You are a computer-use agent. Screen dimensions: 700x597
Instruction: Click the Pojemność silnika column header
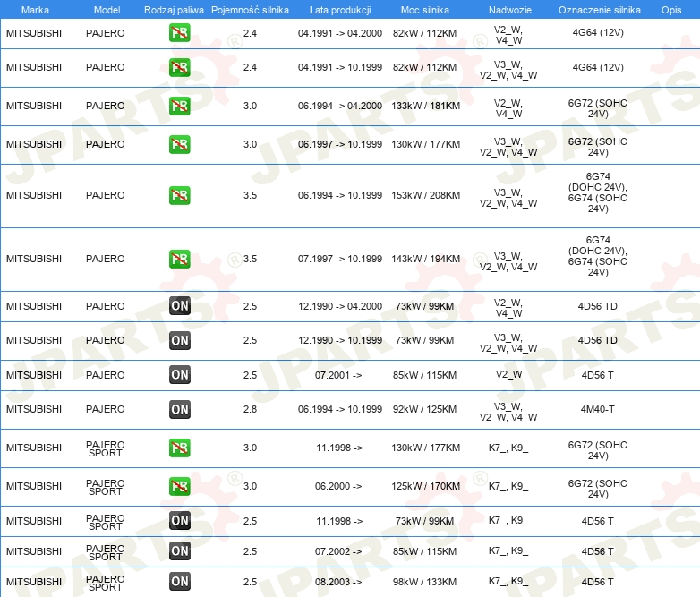[x=250, y=10]
